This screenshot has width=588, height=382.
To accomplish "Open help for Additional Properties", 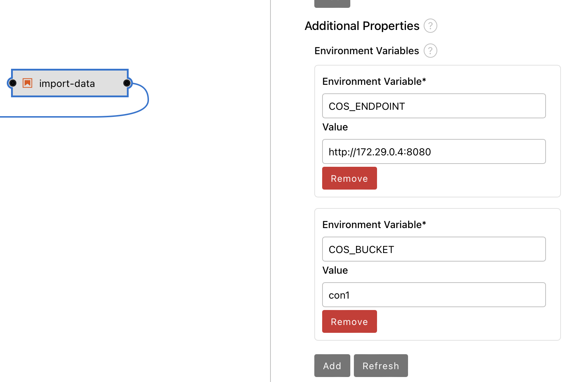I will click(430, 26).
